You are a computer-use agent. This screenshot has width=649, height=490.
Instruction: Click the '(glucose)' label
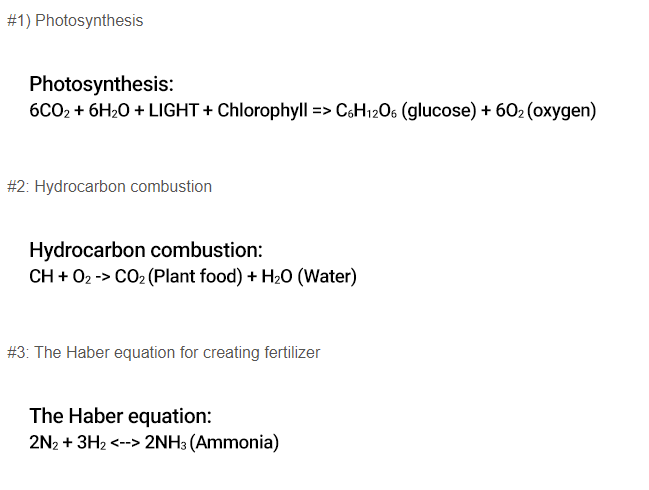point(438,110)
